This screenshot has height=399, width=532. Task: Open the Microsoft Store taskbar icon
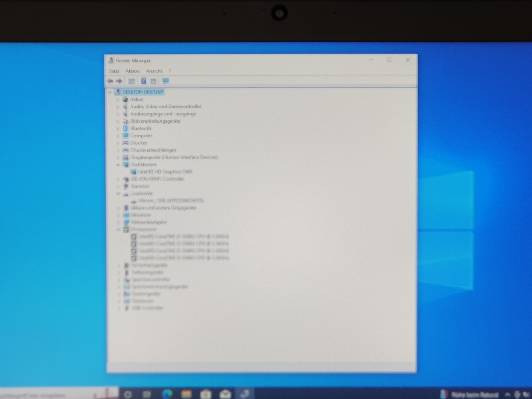point(206,394)
